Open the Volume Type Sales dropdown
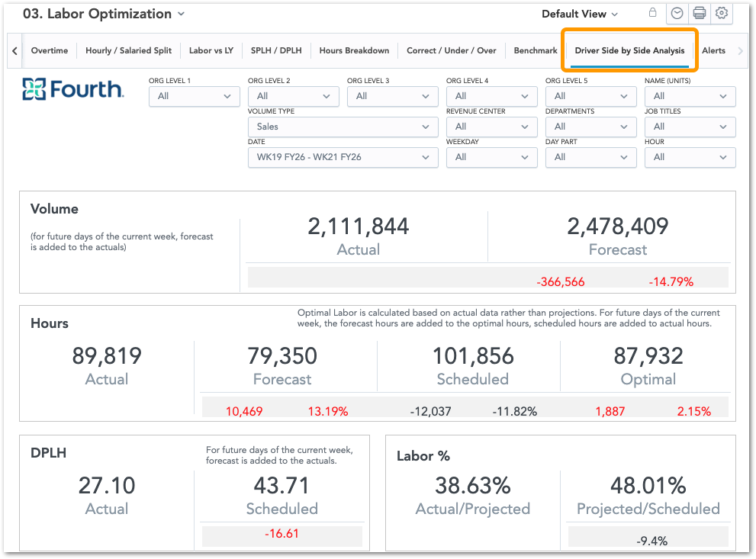Viewport: 756px width, 559px height. coord(343,127)
